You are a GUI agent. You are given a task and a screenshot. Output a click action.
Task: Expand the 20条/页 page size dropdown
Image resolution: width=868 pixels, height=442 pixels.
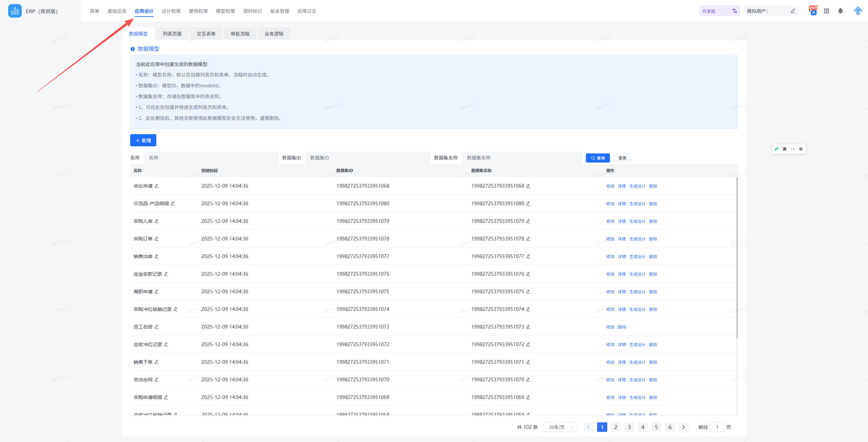559,427
